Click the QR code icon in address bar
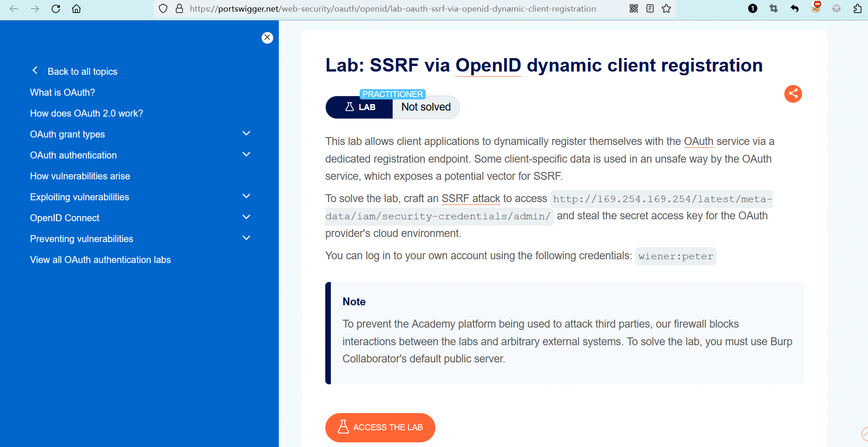The height and width of the screenshot is (447, 868). [x=634, y=9]
